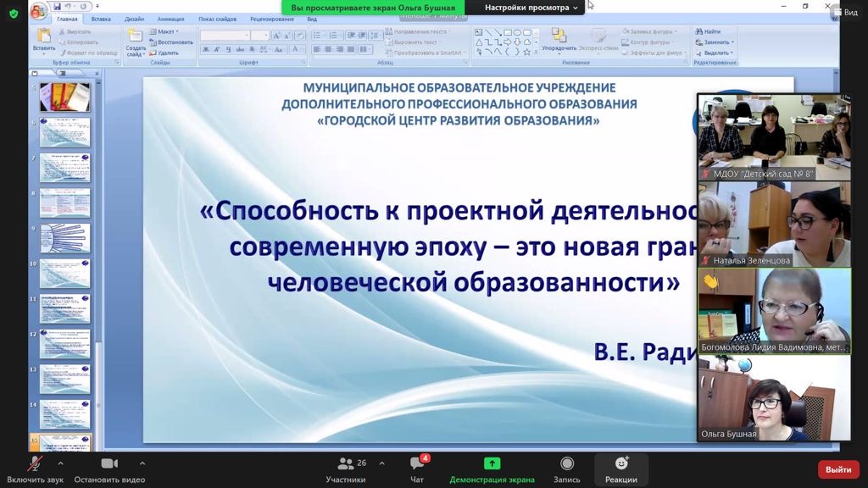The width and height of the screenshot is (868, 488).
Task: Open the Упорядочить arrange menu
Action: point(559,40)
